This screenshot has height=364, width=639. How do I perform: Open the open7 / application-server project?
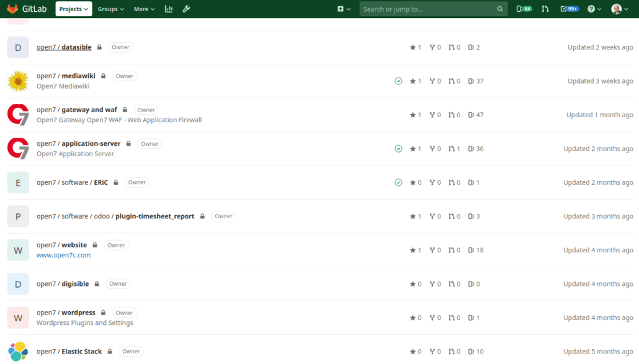[x=79, y=143]
